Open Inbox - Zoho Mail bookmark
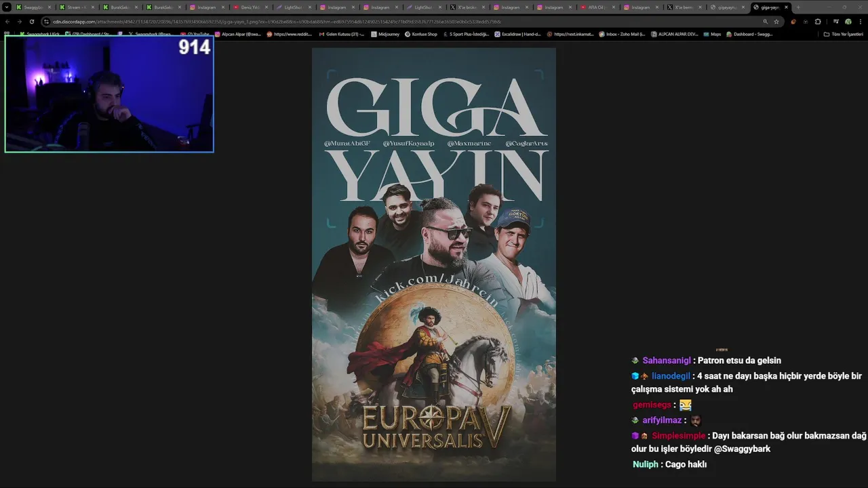Image resolution: width=868 pixels, height=488 pixels. click(x=622, y=34)
